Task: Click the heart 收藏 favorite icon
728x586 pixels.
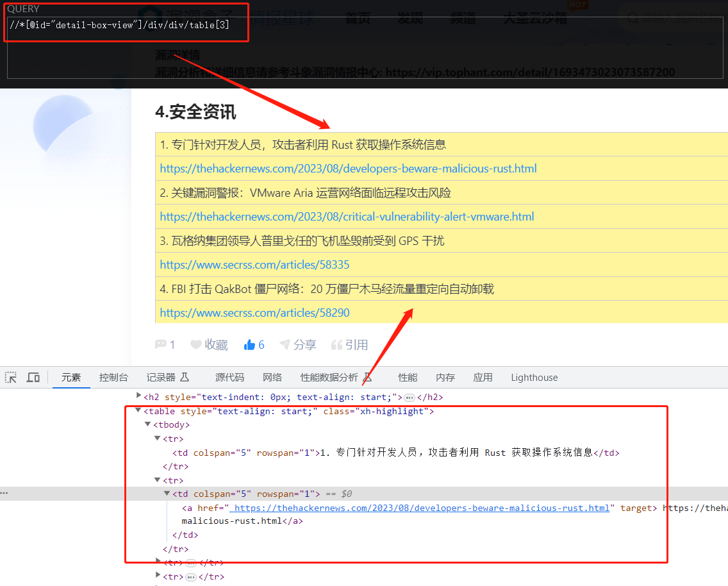Action: [x=196, y=344]
